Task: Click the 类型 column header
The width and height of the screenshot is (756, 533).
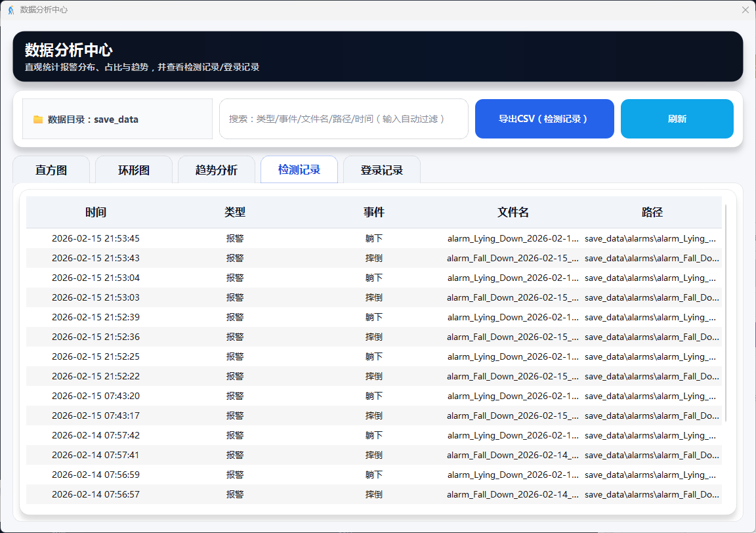Action: coord(235,212)
